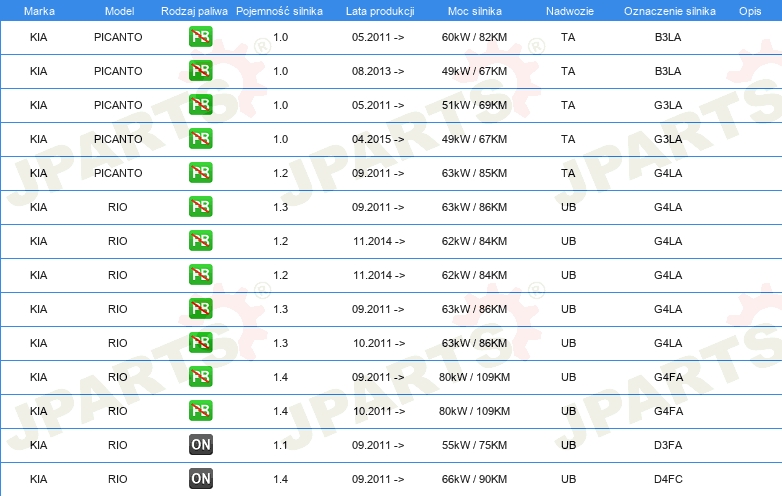
Task: Click the PB fuel icon in the 60kW / 82KM Picanto row
Action: pyautogui.click(x=200, y=37)
